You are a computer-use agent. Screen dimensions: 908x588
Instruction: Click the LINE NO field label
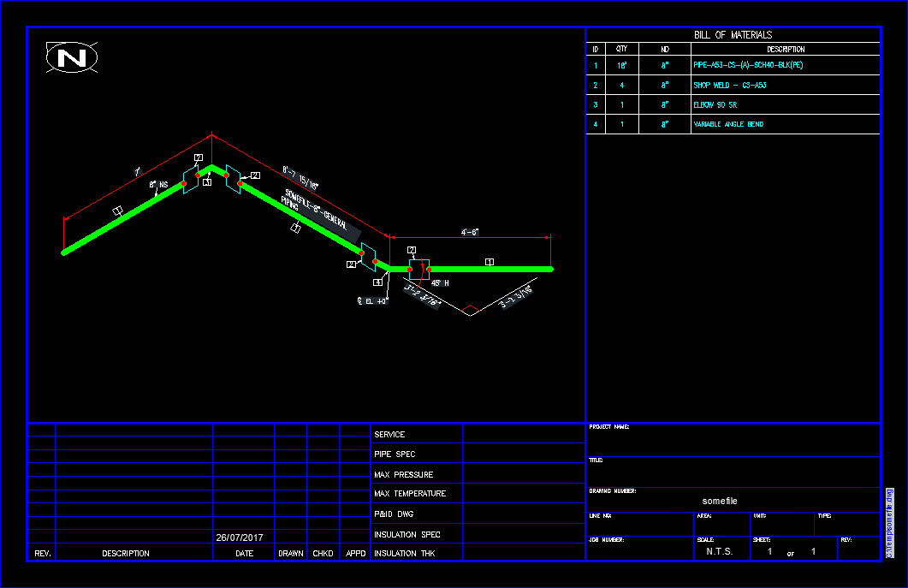point(600,515)
